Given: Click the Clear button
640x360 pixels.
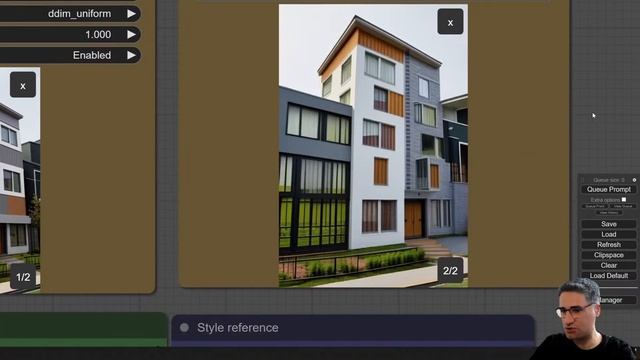Looking at the screenshot, I should 609,265.
